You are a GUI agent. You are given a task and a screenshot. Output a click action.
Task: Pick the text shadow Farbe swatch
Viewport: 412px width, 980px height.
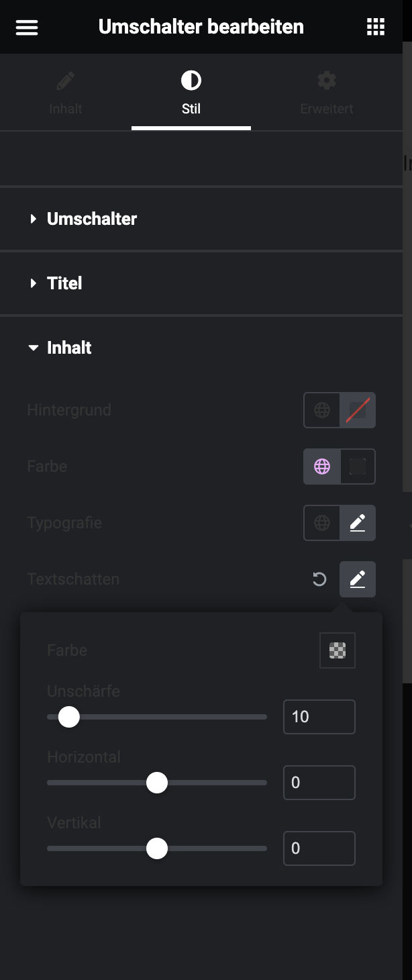[338, 650]
